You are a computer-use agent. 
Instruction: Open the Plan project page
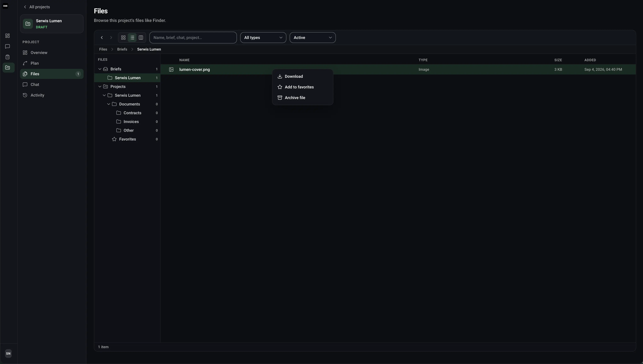52,63
